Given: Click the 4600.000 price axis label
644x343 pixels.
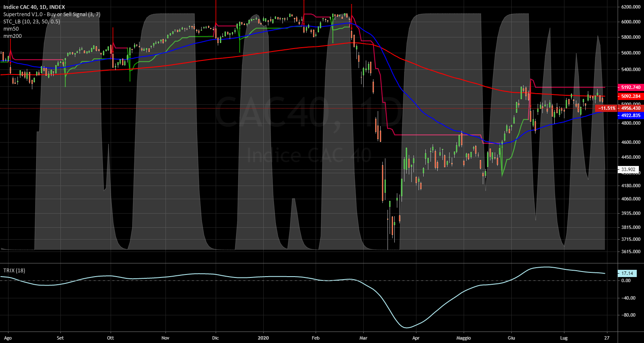Looking at the screenshot, I should coord(631,143).
